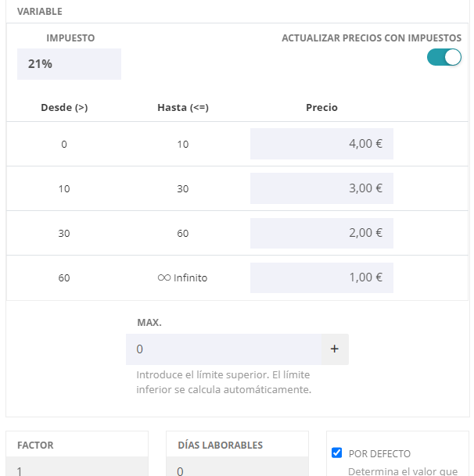Click the Por Defecto label text
The height and width of the screenshot is (476, 474).
pyautogui.click(x=379, y=453)
